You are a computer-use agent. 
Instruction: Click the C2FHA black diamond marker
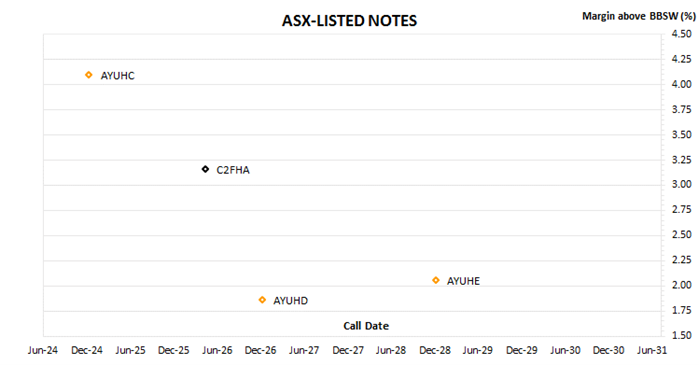[x=205, y=169]
